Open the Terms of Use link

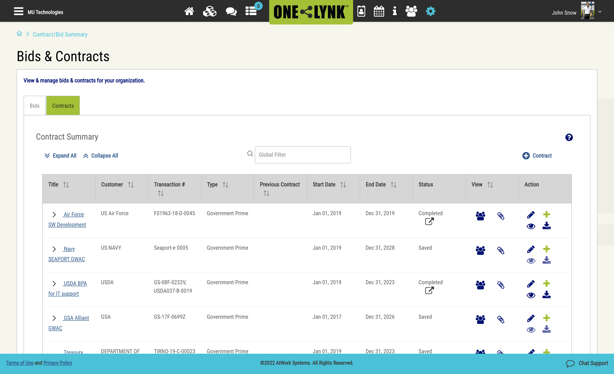coord(20,363)
